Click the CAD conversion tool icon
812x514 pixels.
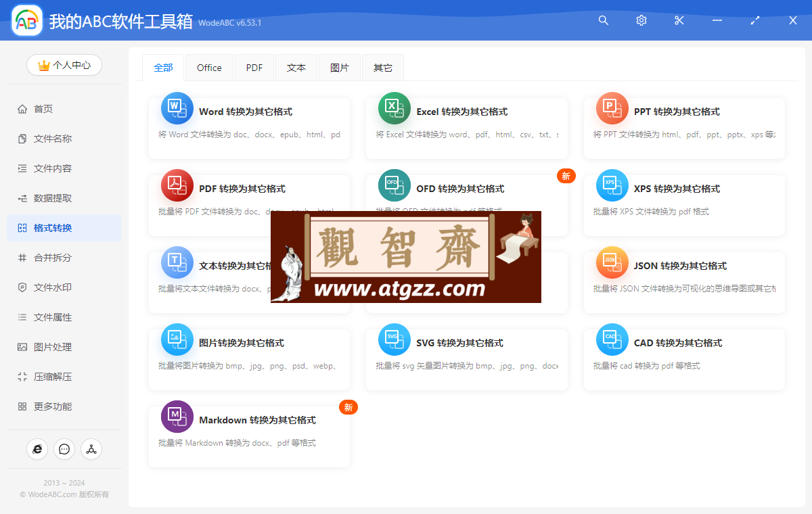pos(612,340)
